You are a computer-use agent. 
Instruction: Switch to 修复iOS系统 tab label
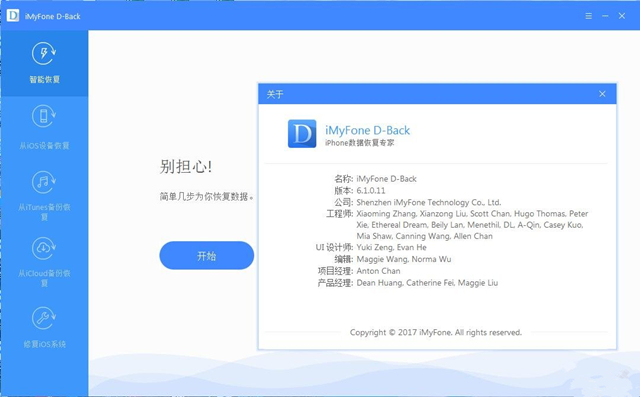[44, 344]
